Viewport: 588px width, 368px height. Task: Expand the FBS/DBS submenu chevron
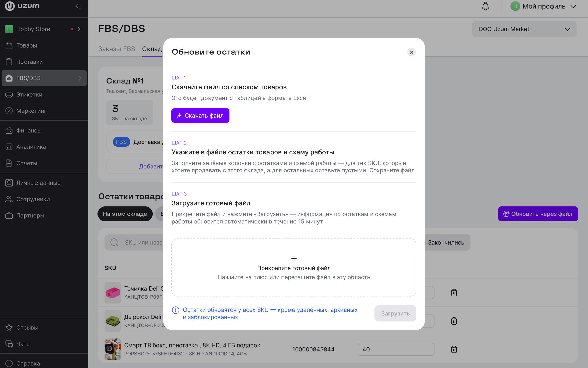point(79,78)
